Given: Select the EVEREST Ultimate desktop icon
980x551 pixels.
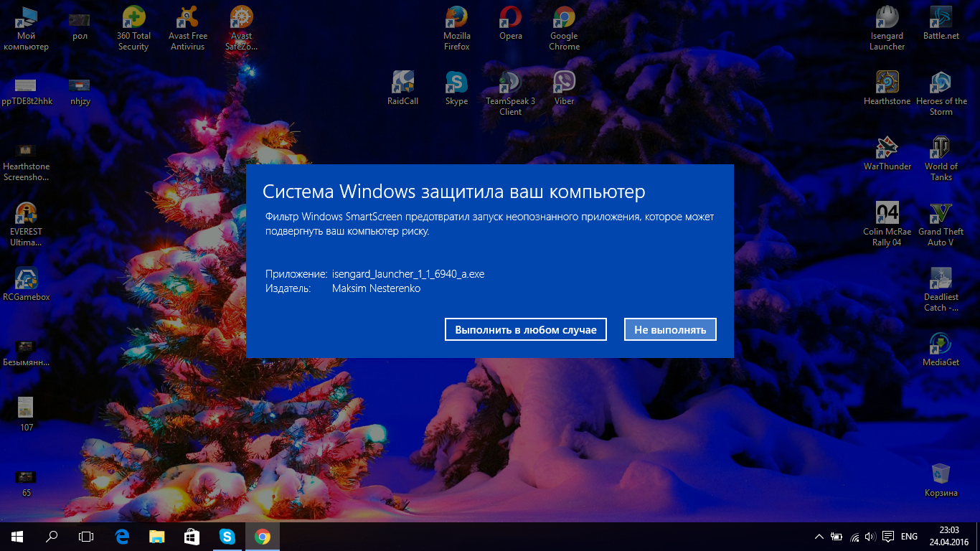Looking at the screenshot, I should tap(27, 225).
